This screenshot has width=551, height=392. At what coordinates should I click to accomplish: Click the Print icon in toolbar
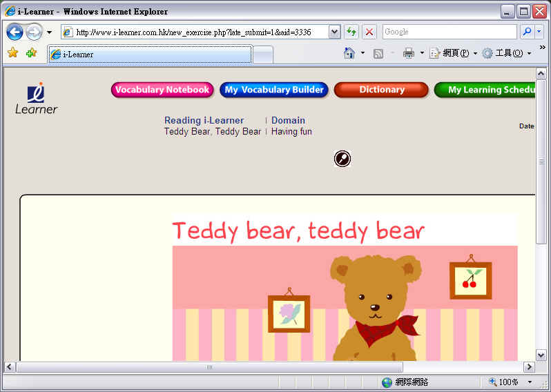pos(408,53)
